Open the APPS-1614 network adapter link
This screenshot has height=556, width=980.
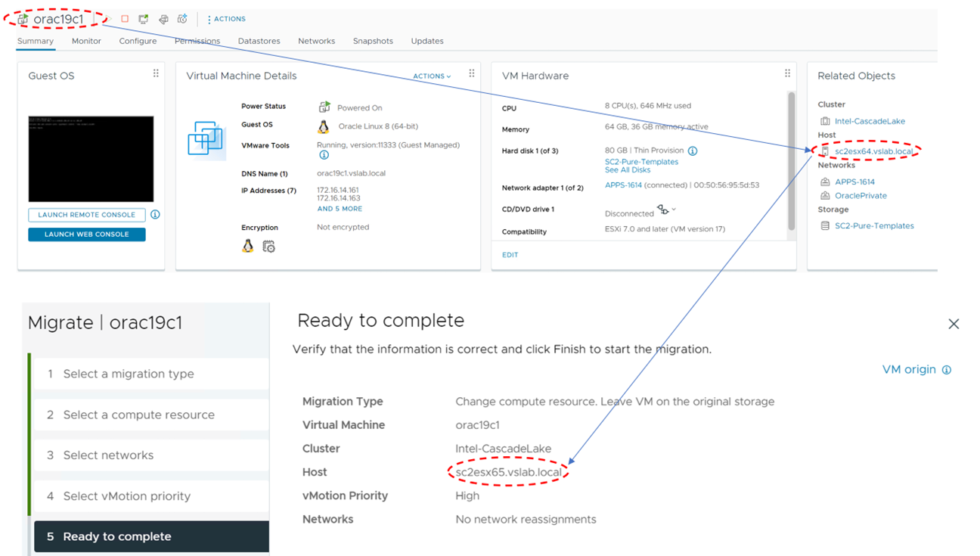(x=623, y=185)
